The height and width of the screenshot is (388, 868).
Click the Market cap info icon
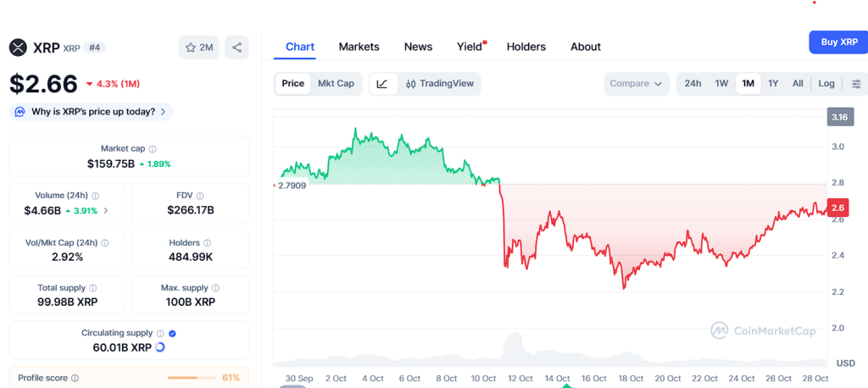(x=153, y=149)
